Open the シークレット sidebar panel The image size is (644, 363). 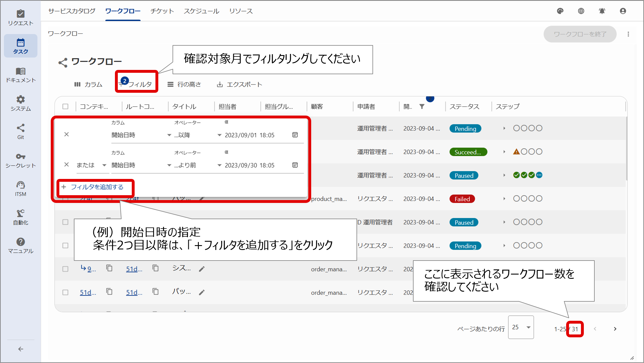click(20, 159)
